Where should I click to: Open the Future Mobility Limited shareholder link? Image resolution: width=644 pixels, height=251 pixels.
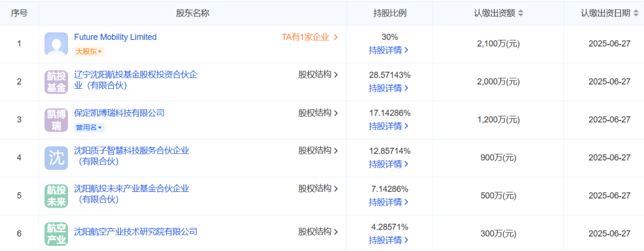(115, 37)
